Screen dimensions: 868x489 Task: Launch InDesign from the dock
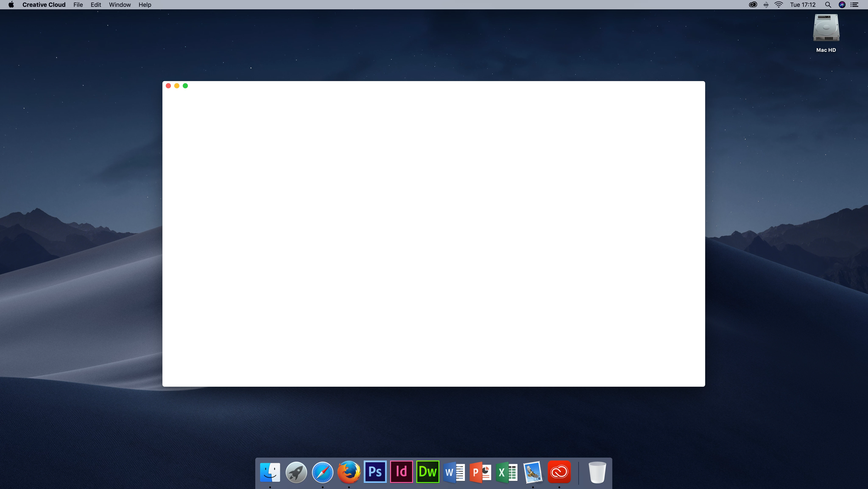coord(401,472)
